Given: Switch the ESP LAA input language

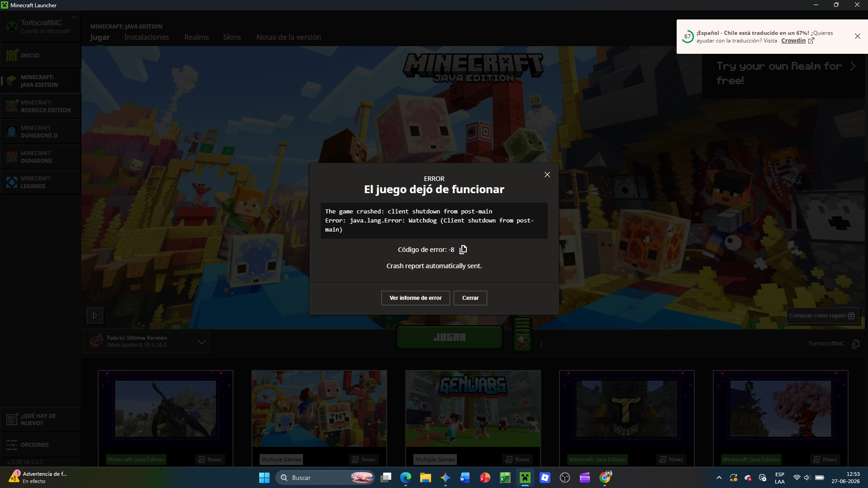Looking at the screenshot, I should (x=780, y=478).
